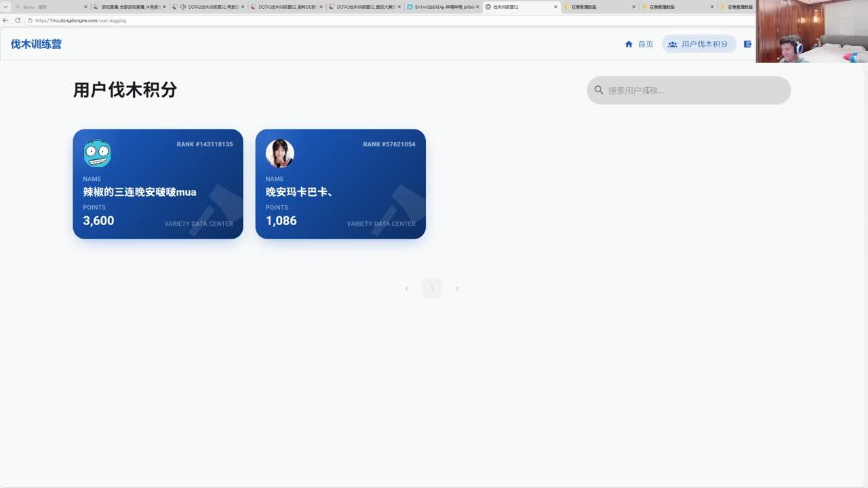Viewport: 868px width, 488px height.
Task: Go to previous page chevron
Action: pyautogui.click(x=407, y=289)
